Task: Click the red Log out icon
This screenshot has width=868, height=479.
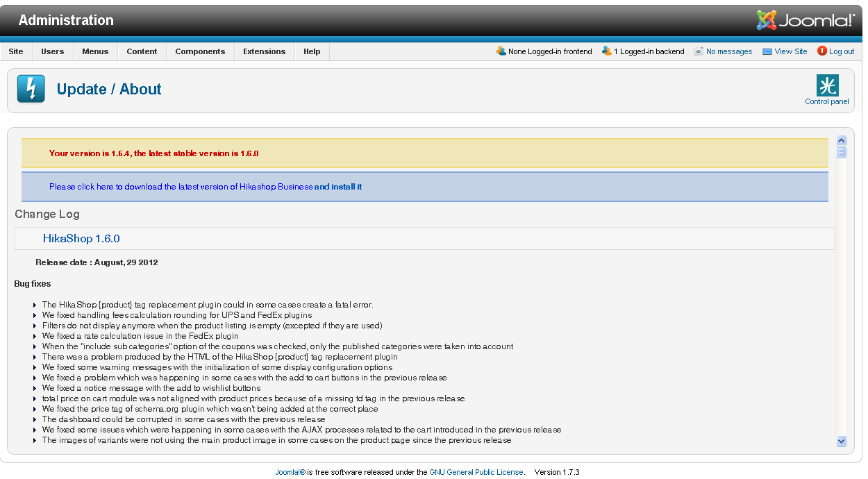Action: coord(822,51)
